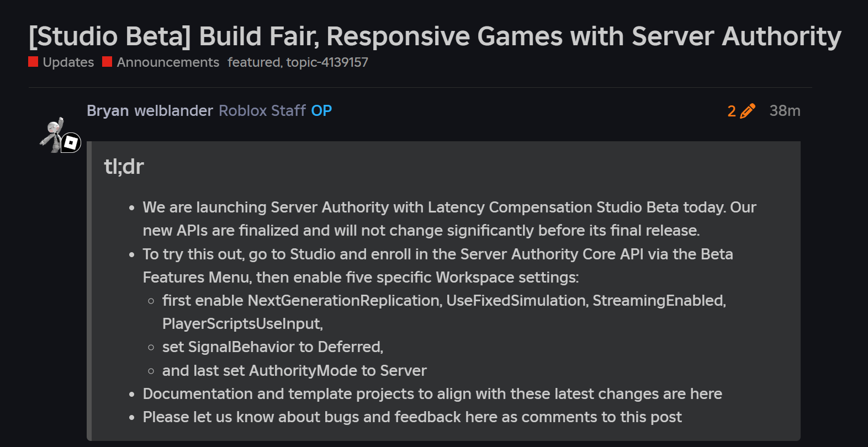Click the 'first enable NextGenerationReplication' line
This screenshot has height=447, width=868.
pos(444,312)
